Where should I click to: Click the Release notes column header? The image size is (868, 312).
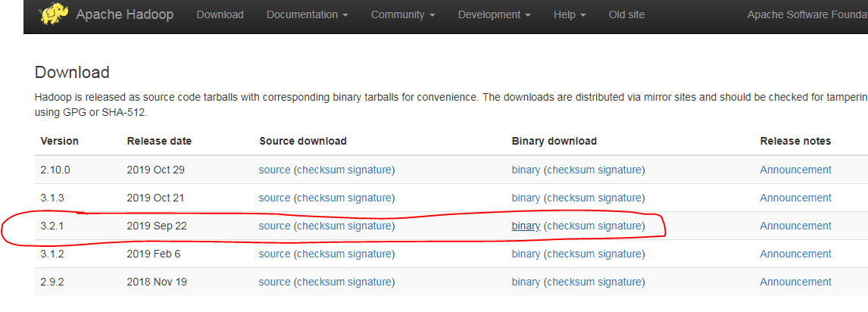click(x=795, y=141)
